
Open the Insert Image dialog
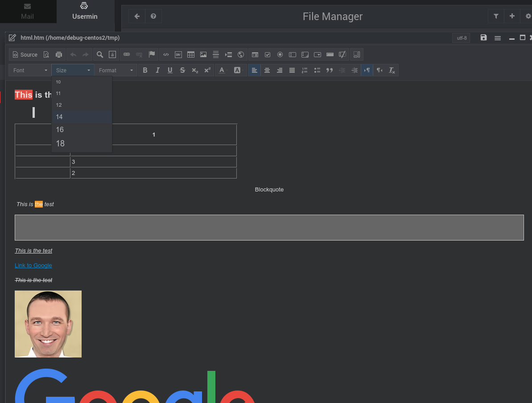203,54
